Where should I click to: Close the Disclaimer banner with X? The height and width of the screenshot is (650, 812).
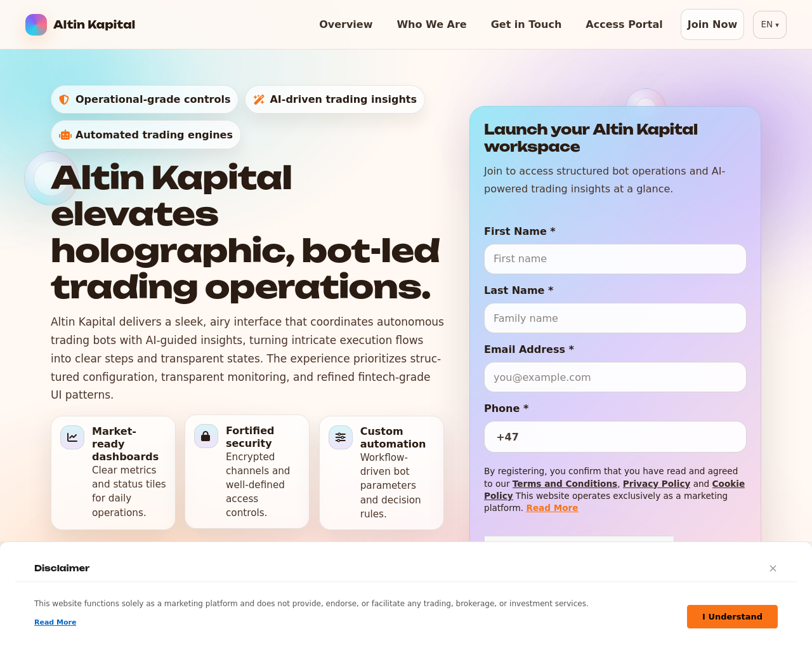pos(773,568)
